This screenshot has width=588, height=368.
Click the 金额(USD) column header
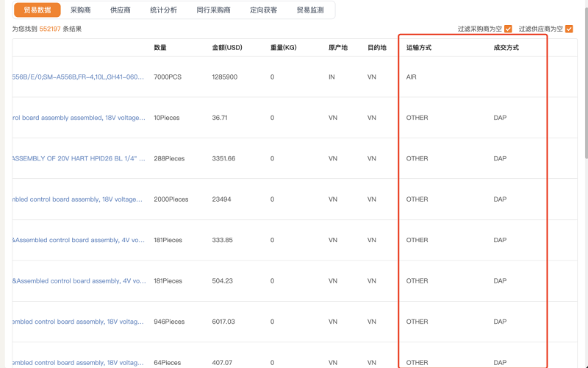pos(227,48)
